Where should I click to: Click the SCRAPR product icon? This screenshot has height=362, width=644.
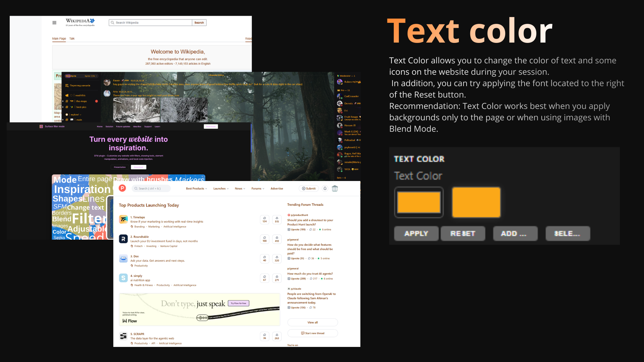[x=123, y=336]
